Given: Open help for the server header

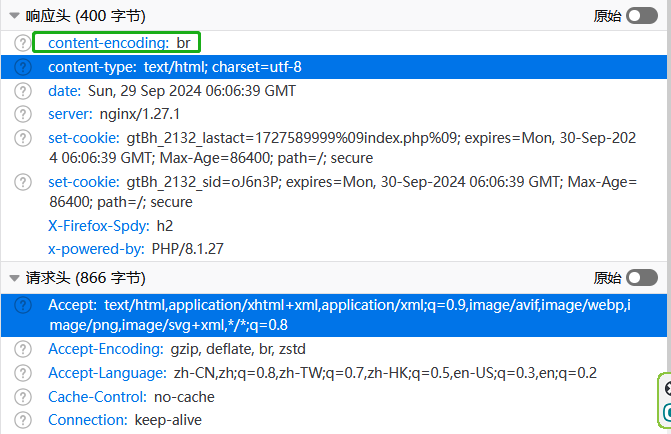Looking at the screenshot, I should click(23, 114).
